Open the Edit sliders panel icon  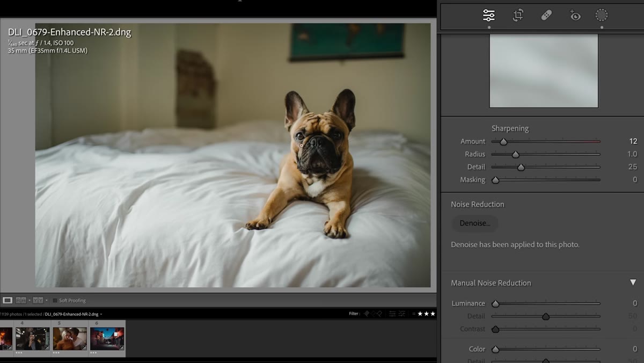tap(489, 16)
